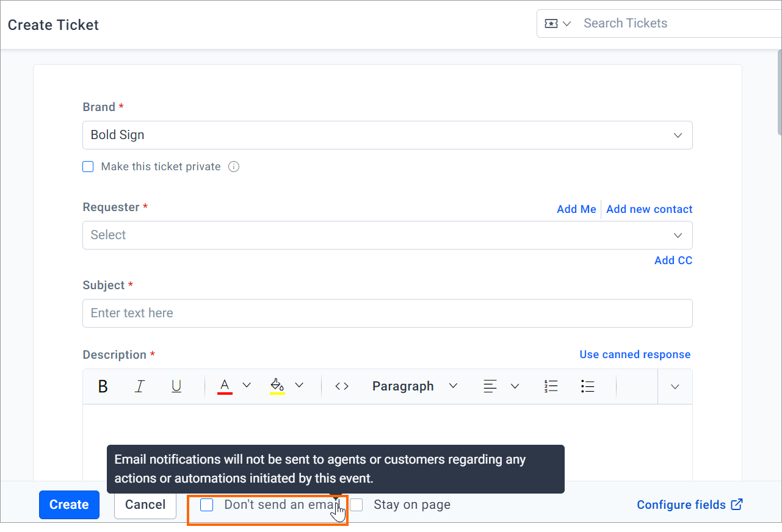
Task: Expand more toolbar options chevron
Action: [x=675, y=387]
